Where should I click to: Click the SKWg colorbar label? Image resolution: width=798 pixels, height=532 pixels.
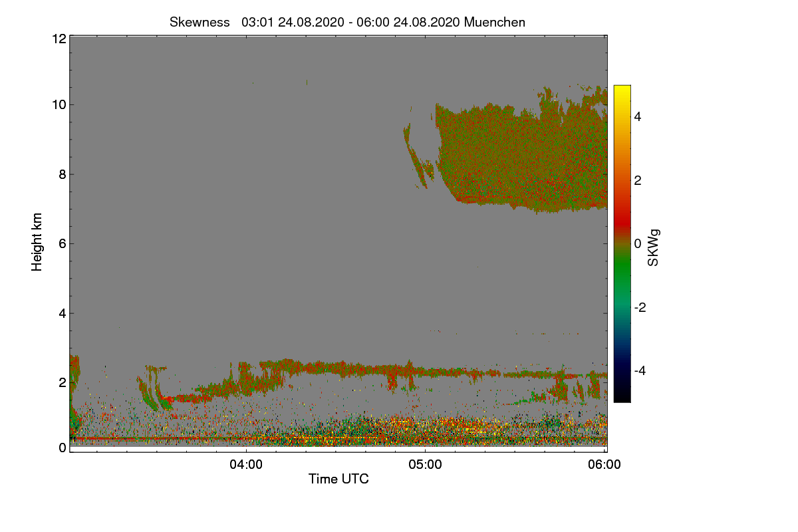click(x=654, y=248)
